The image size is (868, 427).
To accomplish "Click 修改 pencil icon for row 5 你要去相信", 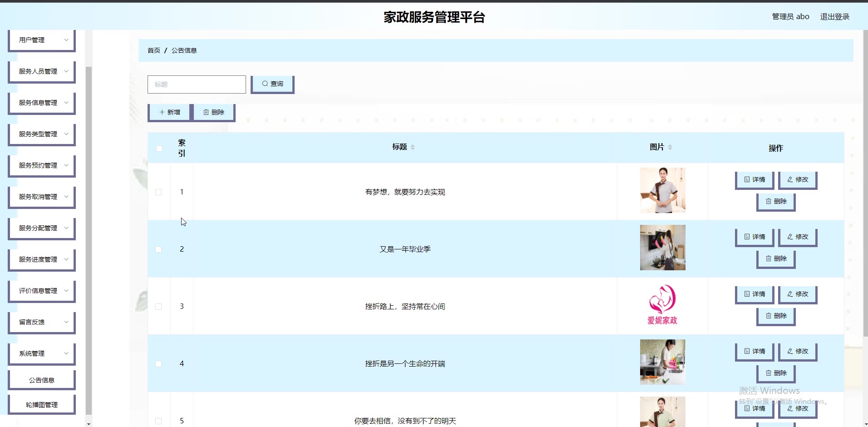I will [790, 408].
